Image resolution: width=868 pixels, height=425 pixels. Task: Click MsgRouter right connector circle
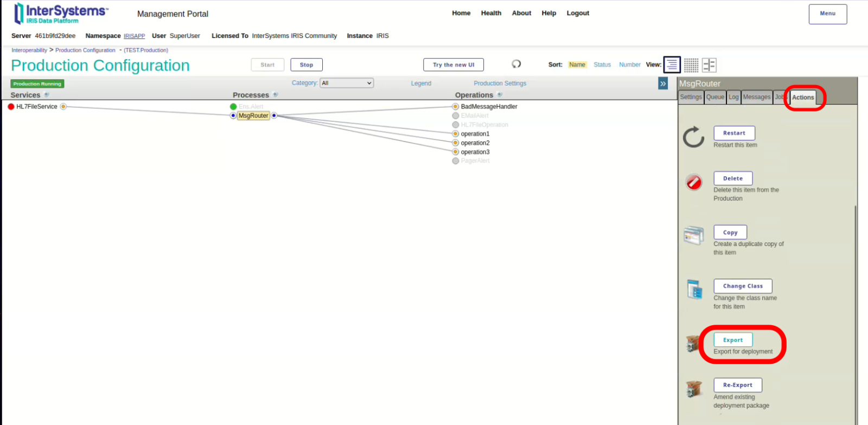coord(274,115)
